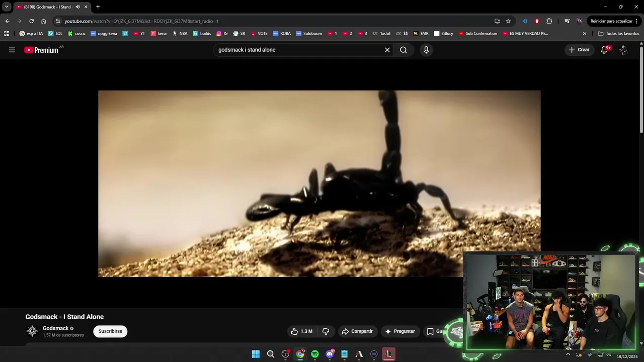Switch to Chrome in the taskbar
Screen dimensions: 644x362
click(x=300, y=354)
